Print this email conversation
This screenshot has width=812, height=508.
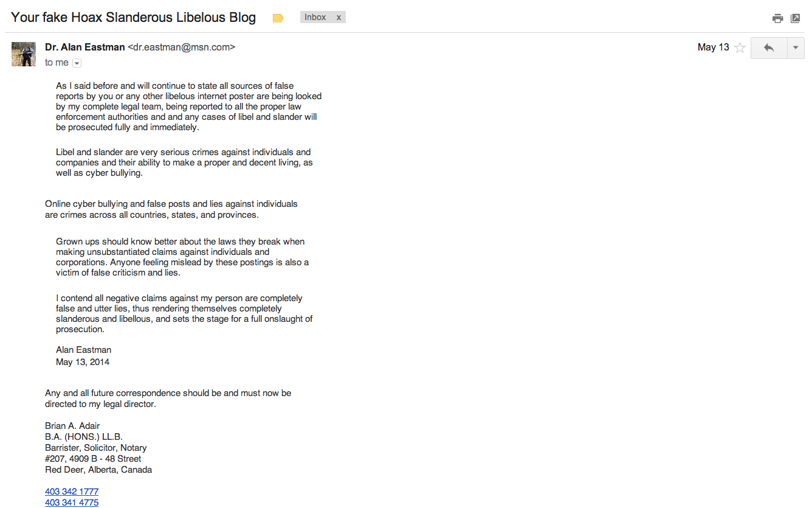tap(777, 18)
